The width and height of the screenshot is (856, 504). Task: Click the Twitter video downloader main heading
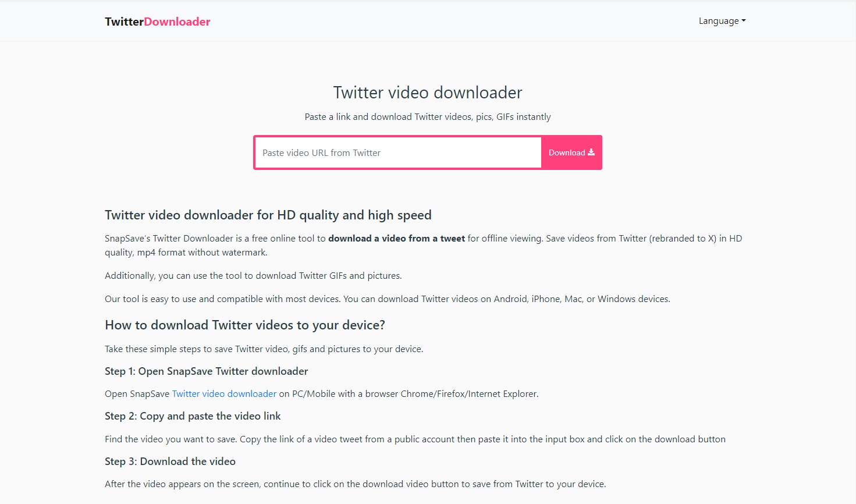click(x=428, y=93)
